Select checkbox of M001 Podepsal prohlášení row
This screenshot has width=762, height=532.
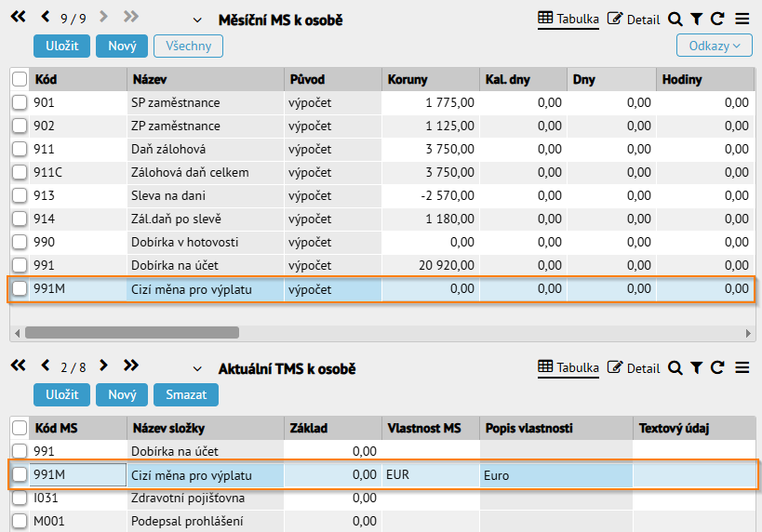pyautogui.click(x=20, y=521)
